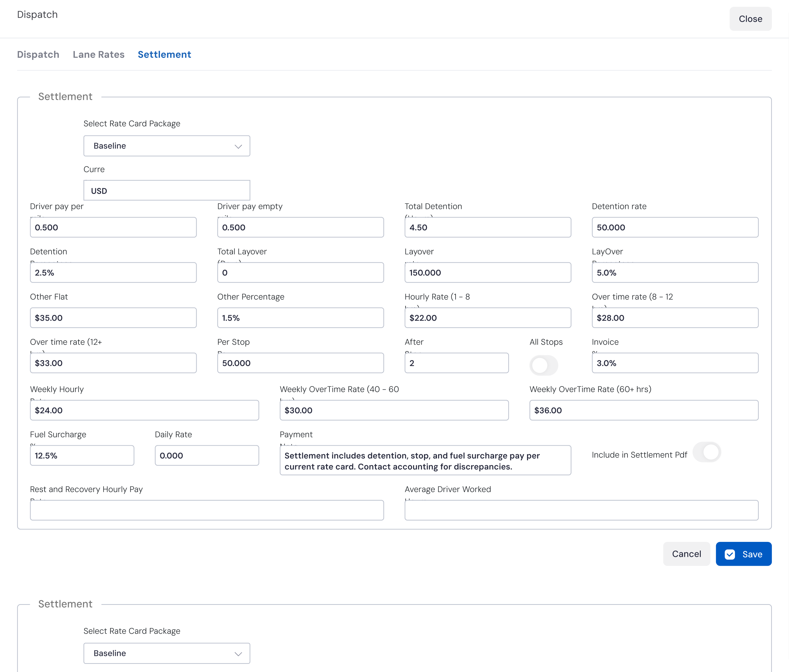
Task: Click the Weekly Hourly Rate field $24.00
Action: pos(144,410)
